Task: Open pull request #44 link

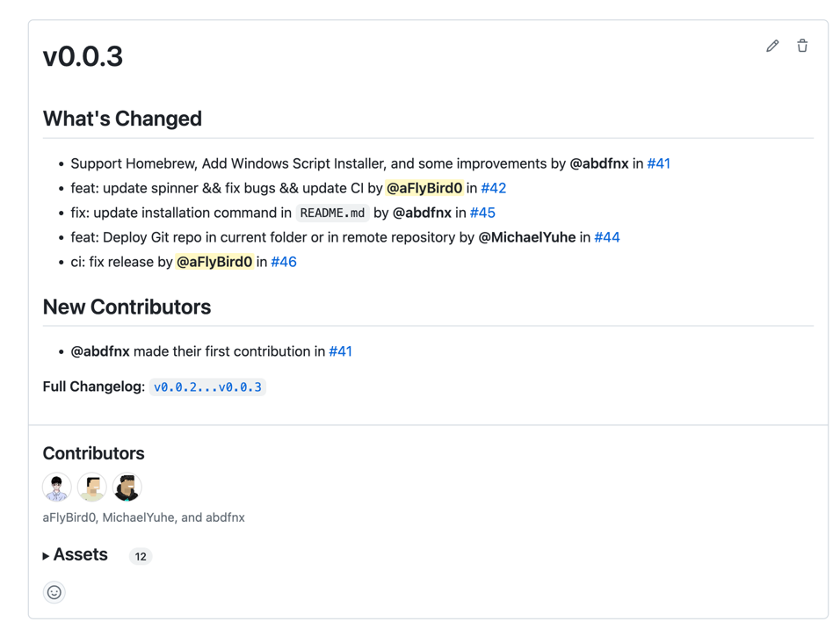Action: click(x=606, y=237)
